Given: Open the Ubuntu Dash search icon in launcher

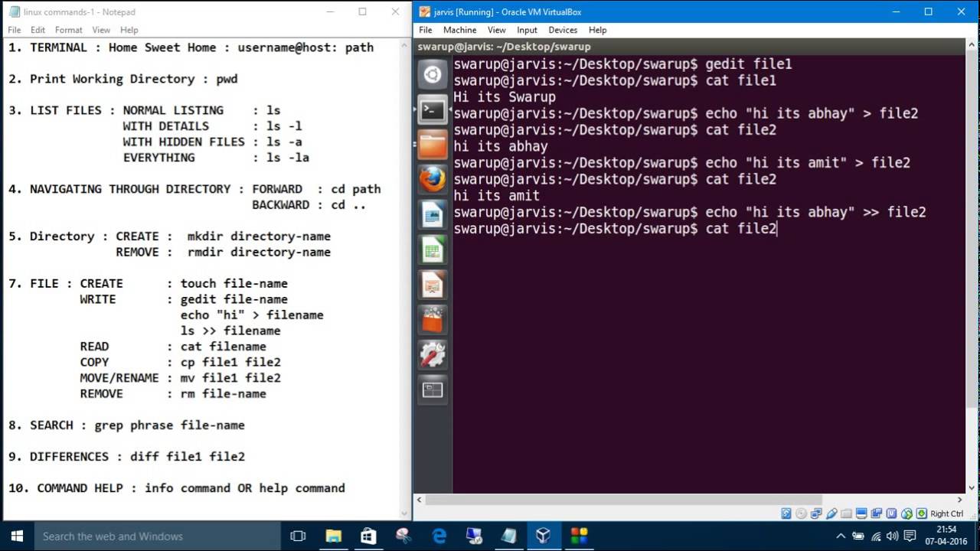Looking at the screenshot, I should tap(433, 75).
